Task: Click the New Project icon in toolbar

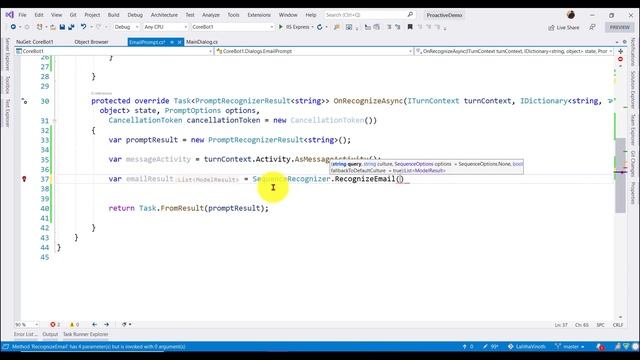Action: tap(39, 27)
